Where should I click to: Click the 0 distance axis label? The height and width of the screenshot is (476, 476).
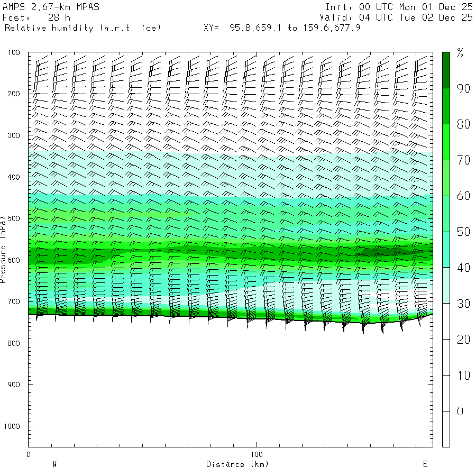click(28, 454)
